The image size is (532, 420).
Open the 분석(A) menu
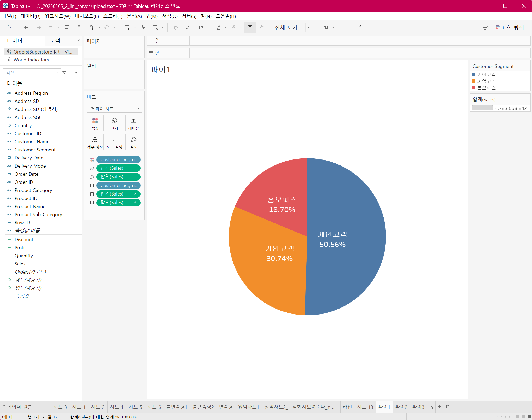coord(134,16)
